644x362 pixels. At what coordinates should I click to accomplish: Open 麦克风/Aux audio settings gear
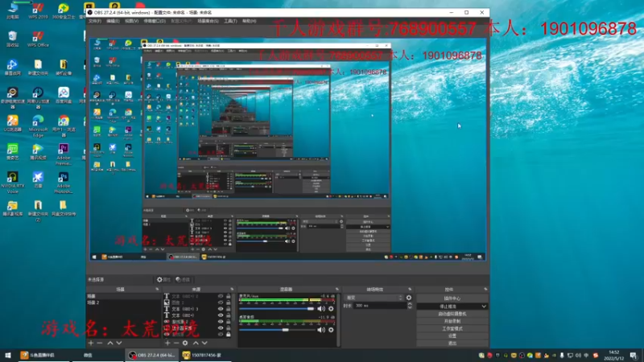[x=331, y=309]
